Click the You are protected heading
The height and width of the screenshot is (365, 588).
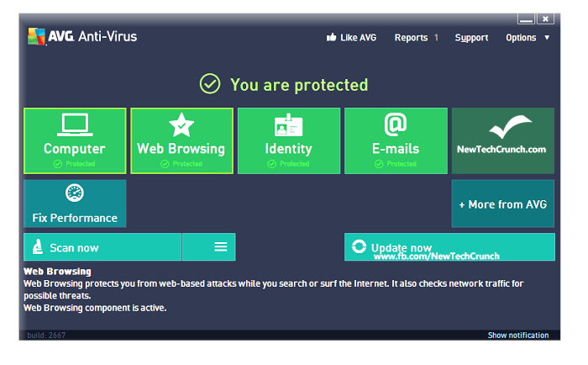299,85
